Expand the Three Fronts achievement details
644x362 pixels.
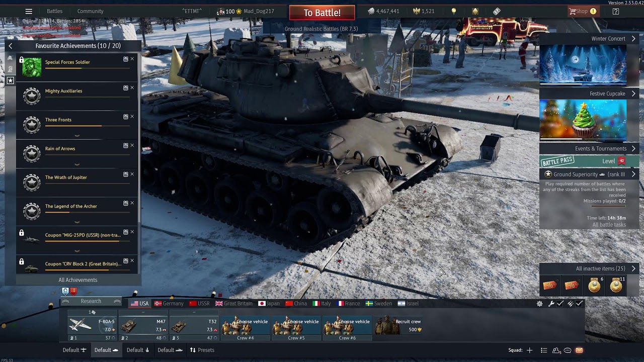77,136
